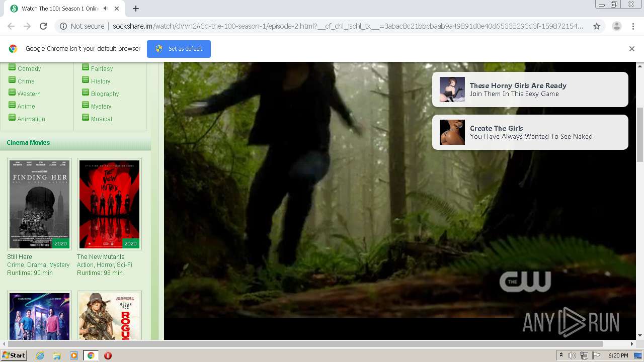The height and width of the screenshot is (362, 644).
Task: Click the taskbar clock showing 6:20 PM
Action: click(618, 355)
